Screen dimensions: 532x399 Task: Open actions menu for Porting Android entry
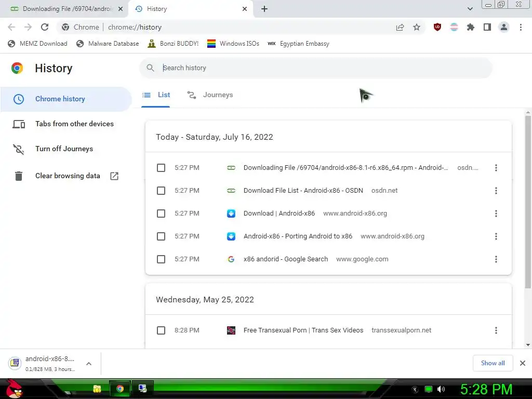[496, 236]
